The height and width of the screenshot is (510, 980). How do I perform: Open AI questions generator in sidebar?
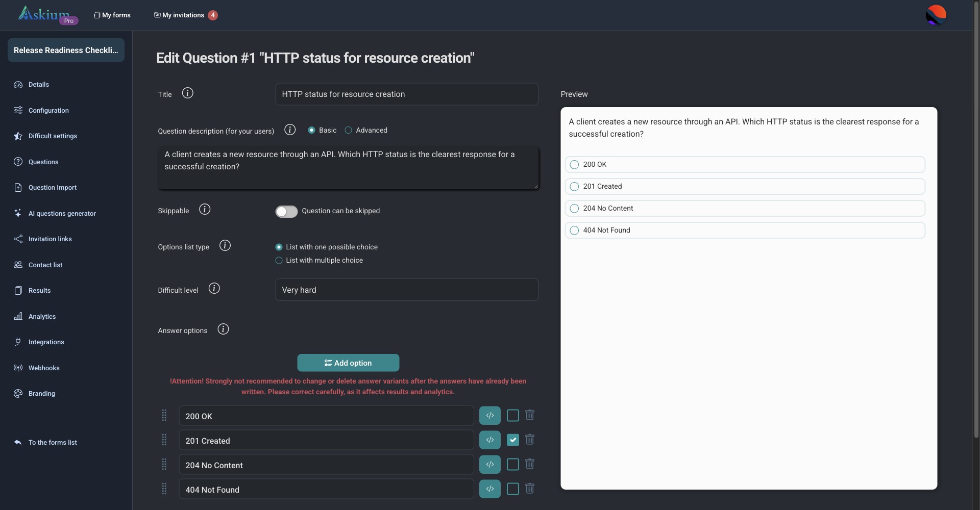pos(62,214)
